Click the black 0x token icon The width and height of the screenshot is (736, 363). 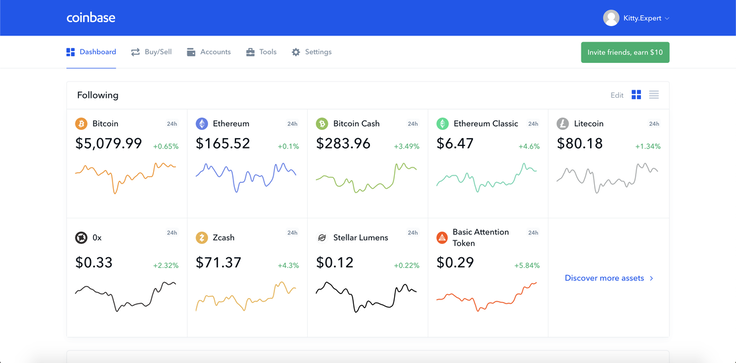(81, 238)
